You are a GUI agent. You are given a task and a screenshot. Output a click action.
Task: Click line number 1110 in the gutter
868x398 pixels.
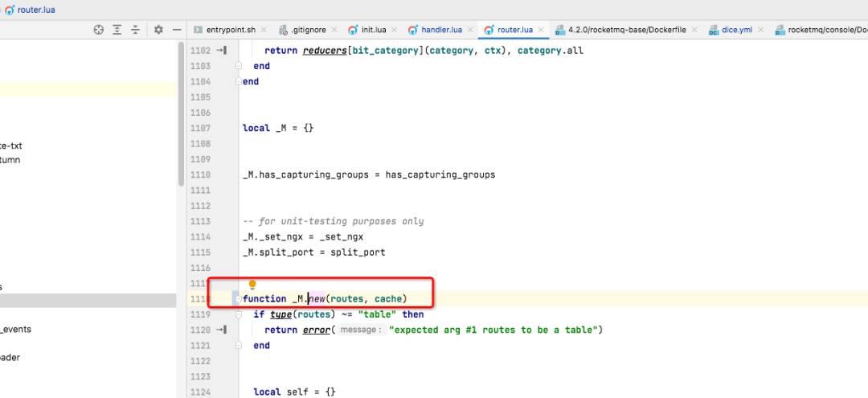(x=200, y=174)
